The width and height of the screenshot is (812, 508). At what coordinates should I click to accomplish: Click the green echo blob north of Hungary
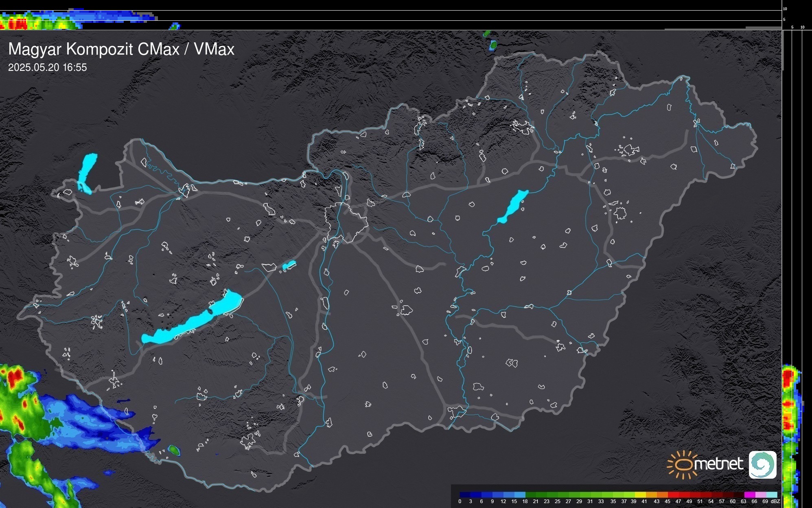[493, 45]
